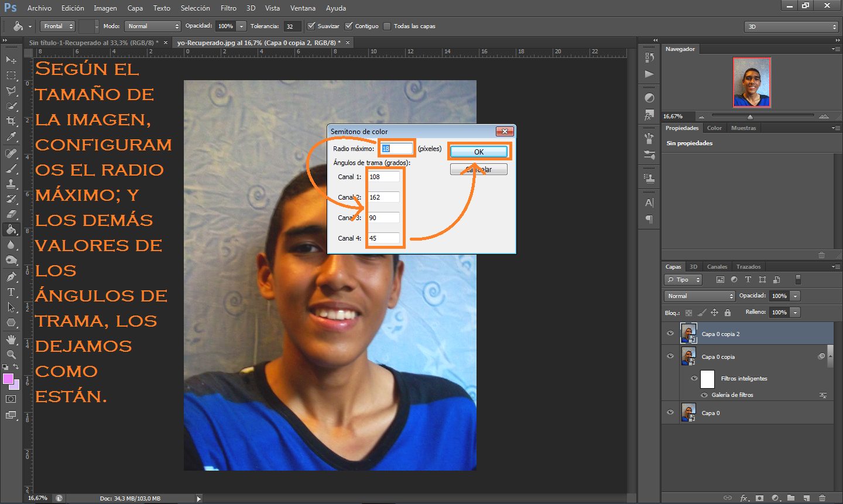Open the layer blend mode Normal dropdown
Screen dimensions: 843x504
[700, 296]
